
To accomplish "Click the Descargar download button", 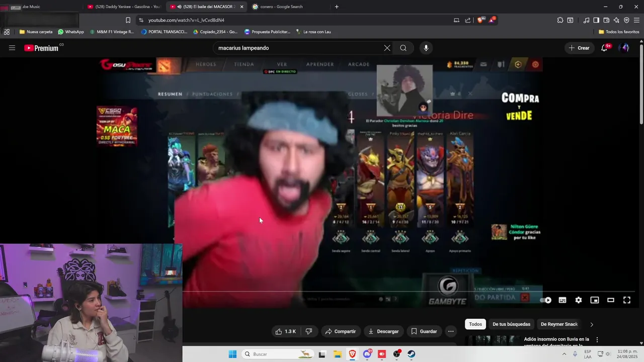I will pyautogui.click(x=384, y=331).
